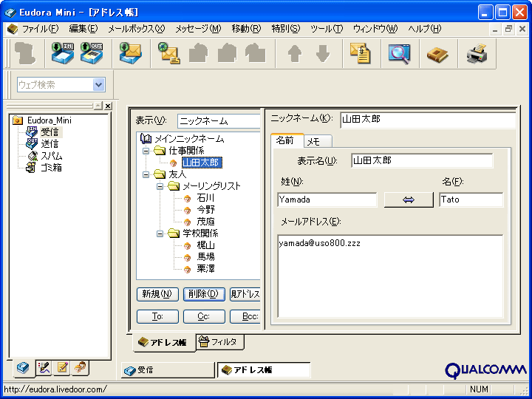Click the attach file toolbar icon
This screenshot has width=532, height=399.
click(x=361, y=53)
